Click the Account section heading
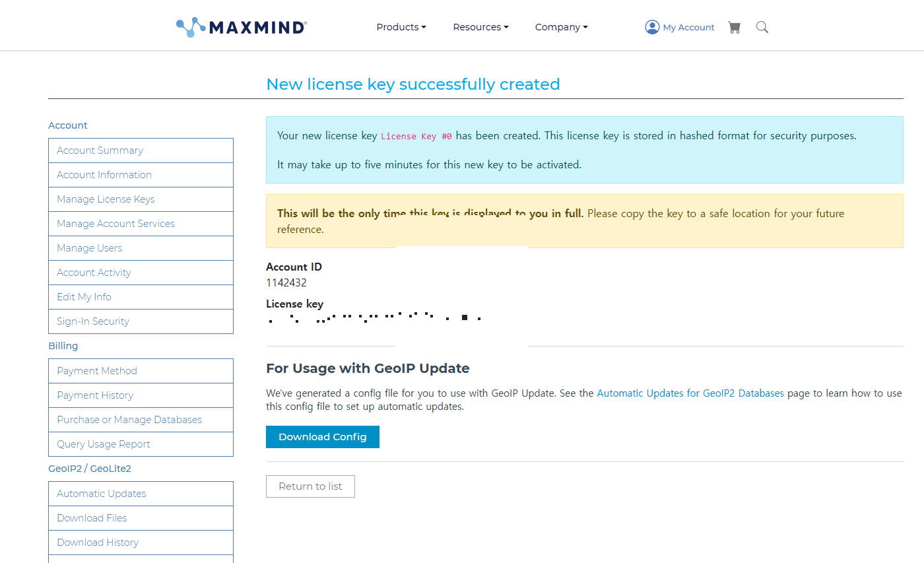The image size is (924, 563). click(x=68, y=125)
